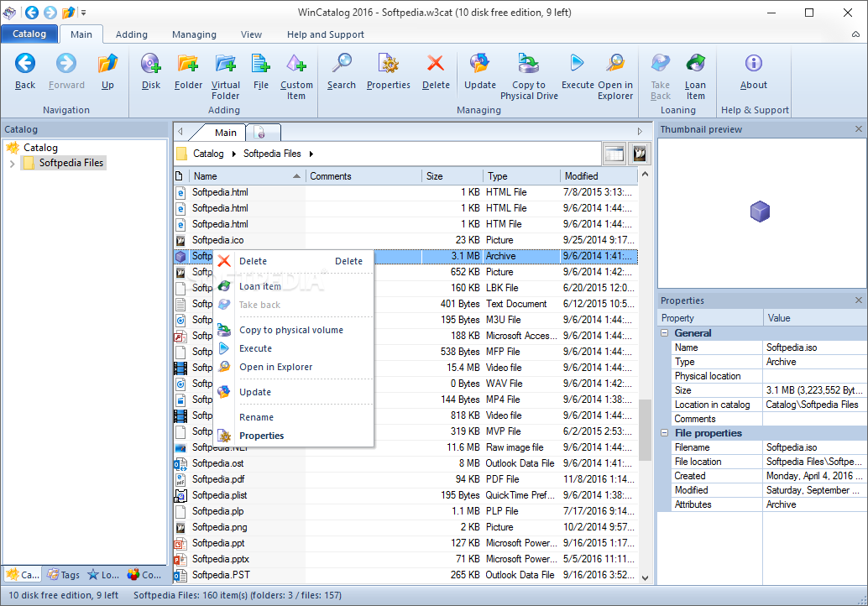Image resolution: width=868 pixels, height=606 pixels.
Task: Click quick access back arrow in title bar
Action: (32, 13)
